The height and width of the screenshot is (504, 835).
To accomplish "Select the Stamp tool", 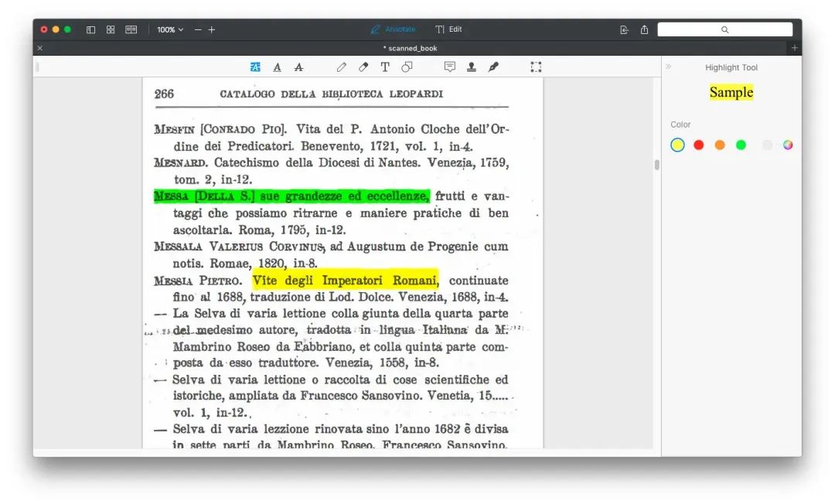I will [472, 67].
